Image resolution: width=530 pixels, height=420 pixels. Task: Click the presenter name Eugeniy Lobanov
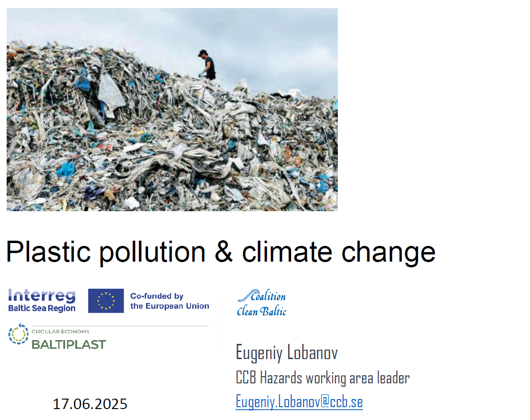(286, 353)
